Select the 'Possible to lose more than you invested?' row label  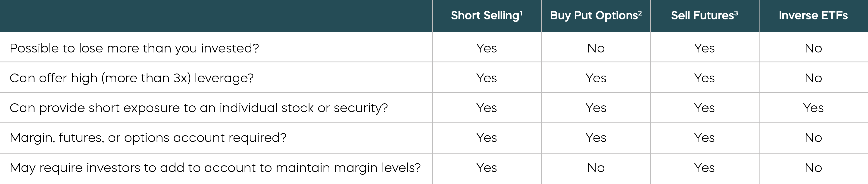click(x=134, y=48)
